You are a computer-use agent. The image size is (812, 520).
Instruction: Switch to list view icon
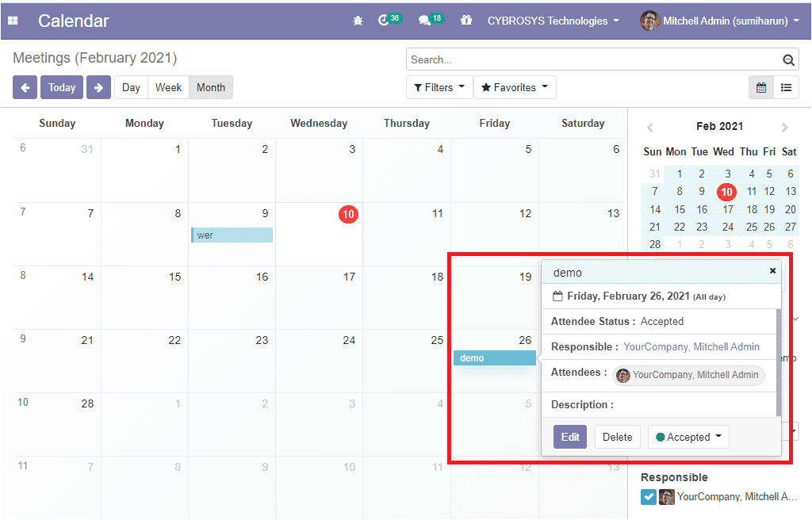(x=786, y=87)
